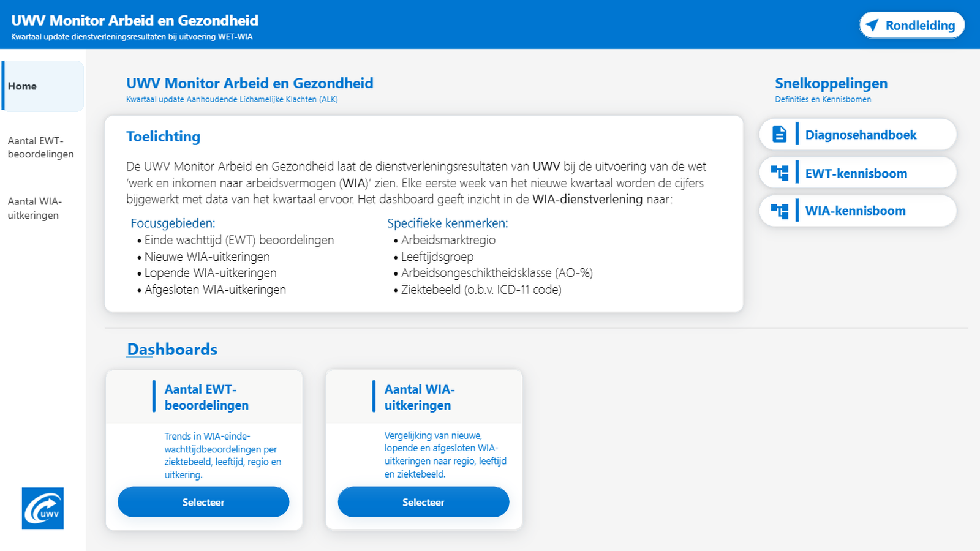Screen dimensions: 980x551
Task: Open the Diagnosehandboek quick link
Action: (x=858, y=134)
